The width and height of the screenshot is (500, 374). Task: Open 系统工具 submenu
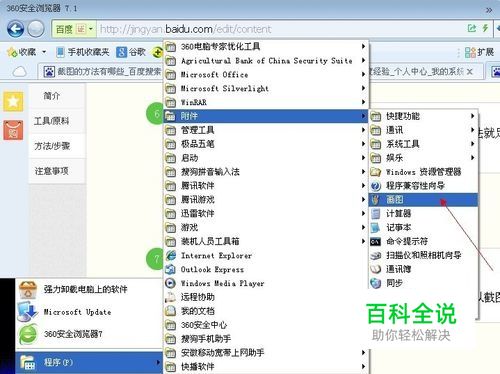pos(423,144)
